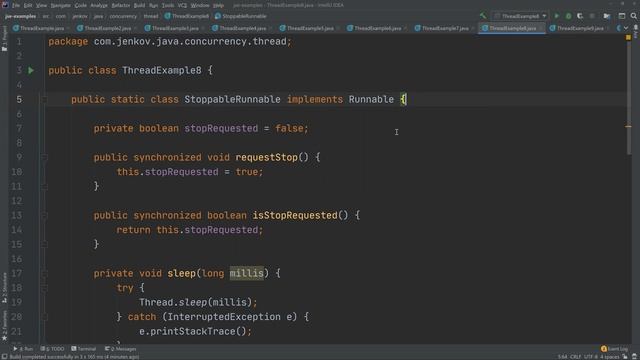Open the Project tool window stripe
640x360 pixels.
(4, 39)
